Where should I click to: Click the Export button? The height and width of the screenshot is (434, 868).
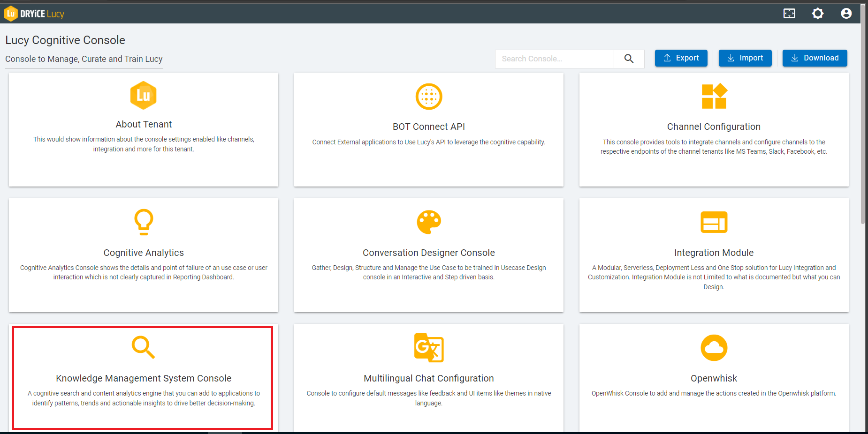(x=681, y=58)
